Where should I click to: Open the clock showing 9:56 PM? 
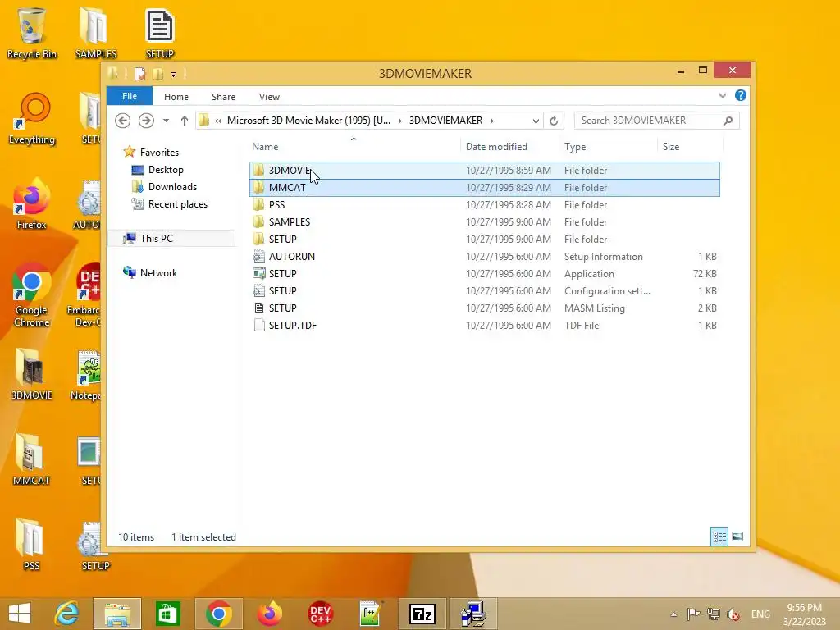(804, 614)
